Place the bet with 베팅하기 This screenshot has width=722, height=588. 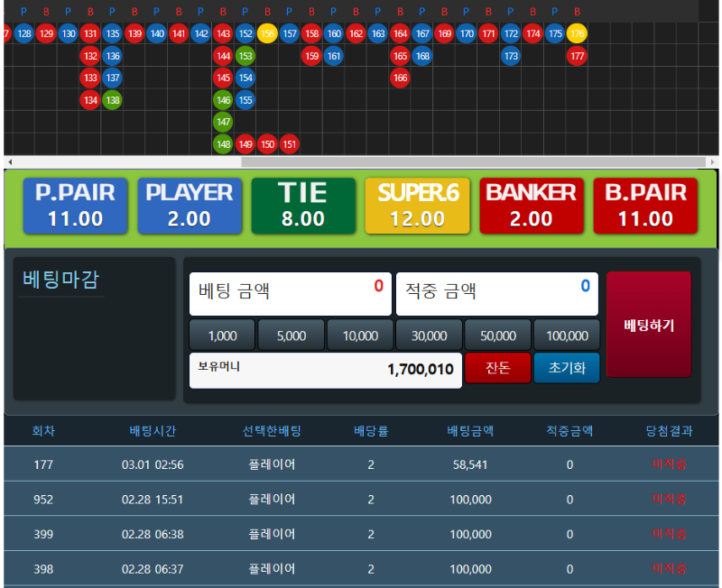pos(649,325)
